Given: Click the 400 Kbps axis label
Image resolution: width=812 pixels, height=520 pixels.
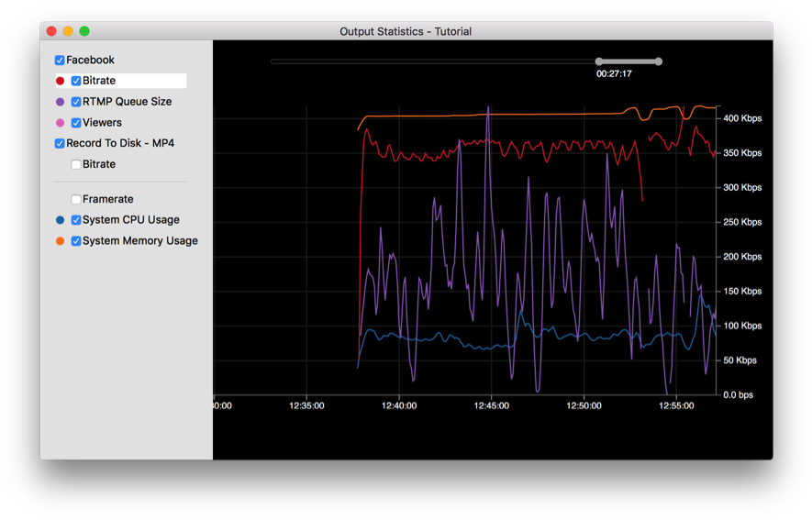Looking at the screenshot, I should point(742,118).
